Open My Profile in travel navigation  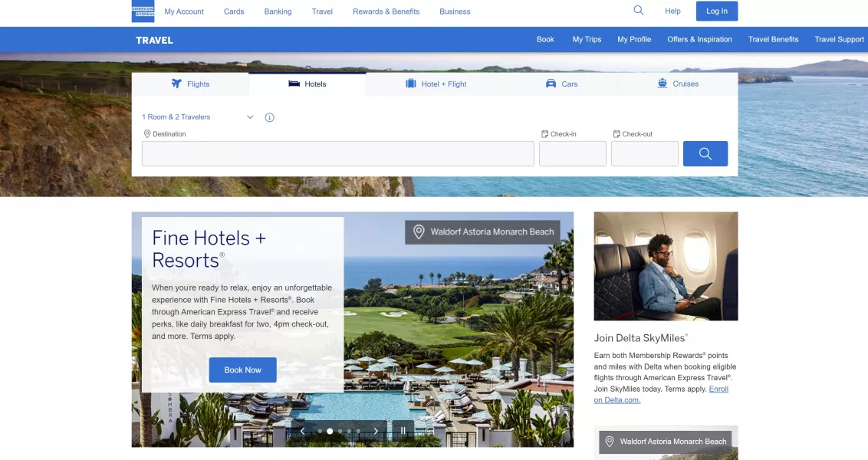(634, 39)
